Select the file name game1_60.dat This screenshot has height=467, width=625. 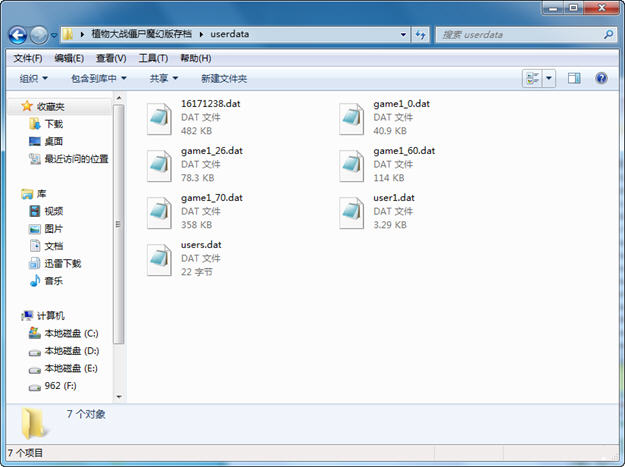click(404, 151)
